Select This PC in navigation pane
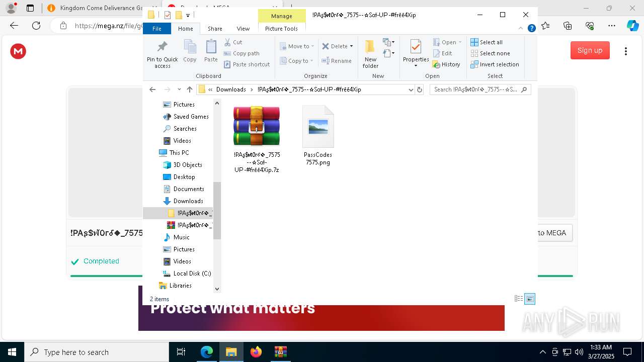 (179, 153)
